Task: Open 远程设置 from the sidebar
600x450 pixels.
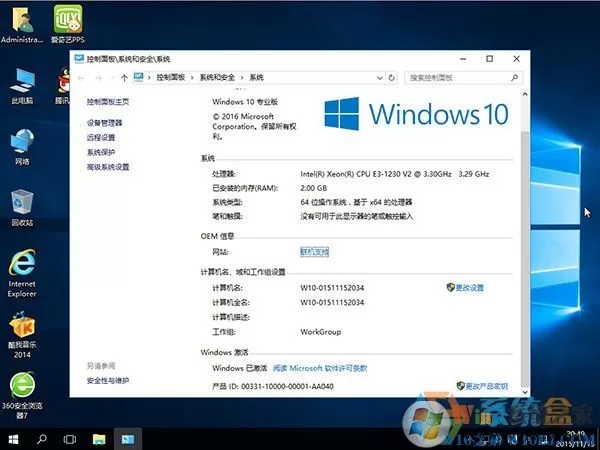Action: 101,137
